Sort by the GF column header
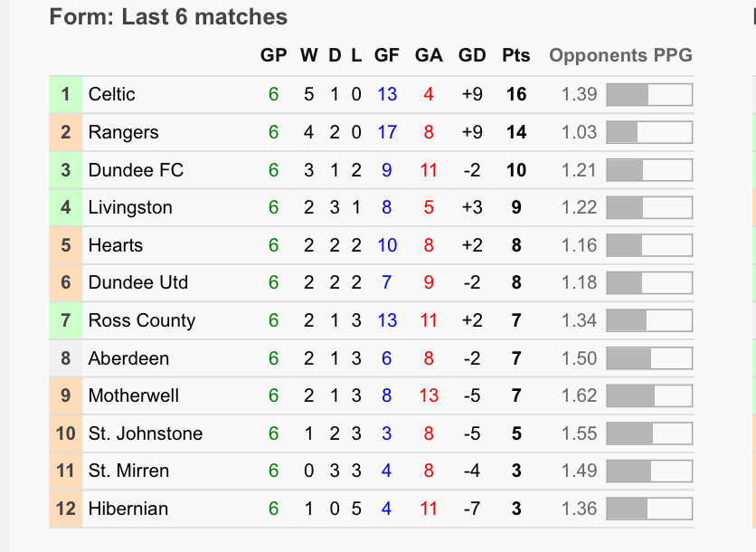 387,55
